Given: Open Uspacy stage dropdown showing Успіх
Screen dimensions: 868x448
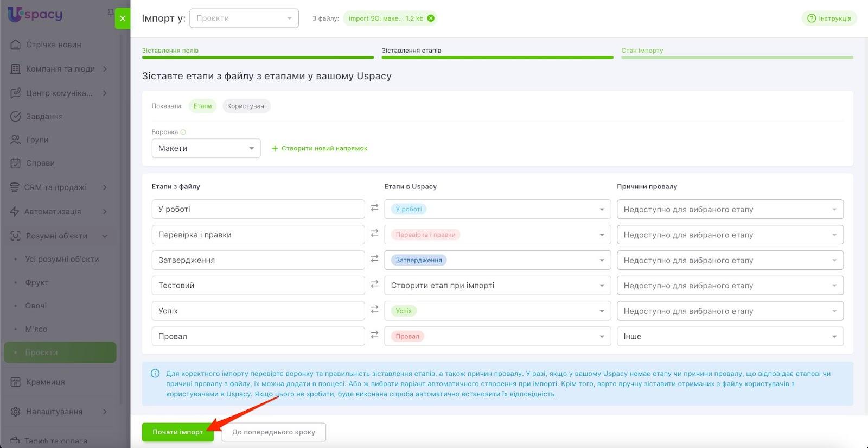Looking at the screenshot, I should coord(497,311).
